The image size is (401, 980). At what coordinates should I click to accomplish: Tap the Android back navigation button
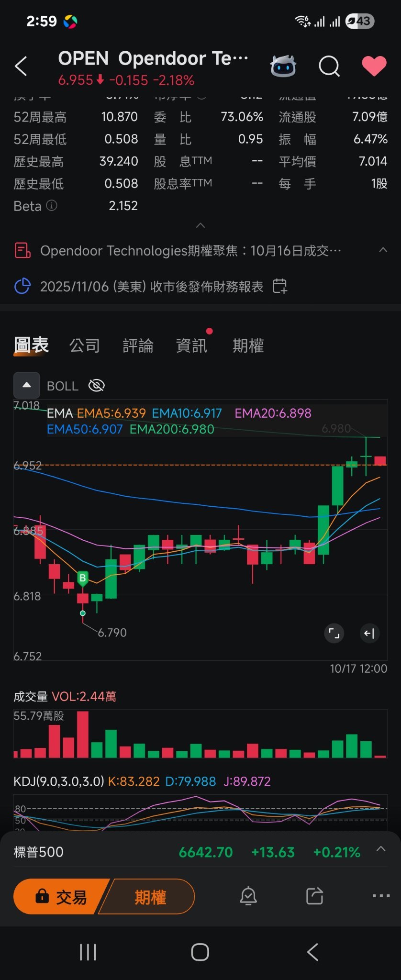click(x=312, y=952)
